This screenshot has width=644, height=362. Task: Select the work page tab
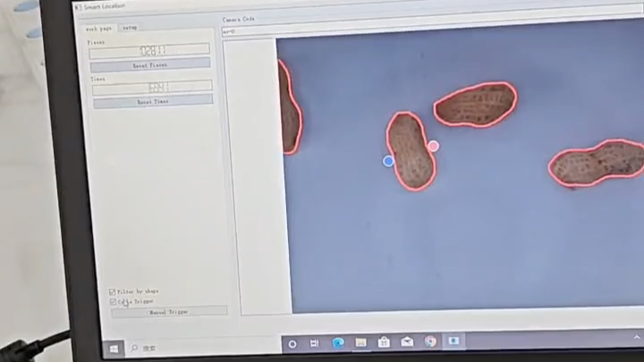pyautogui.click(x=99, y=28)
